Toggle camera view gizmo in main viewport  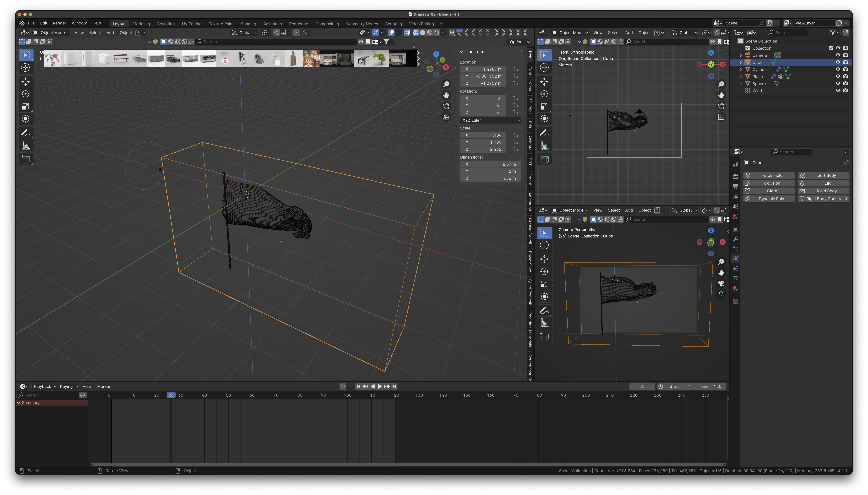(x=446, y=106)
